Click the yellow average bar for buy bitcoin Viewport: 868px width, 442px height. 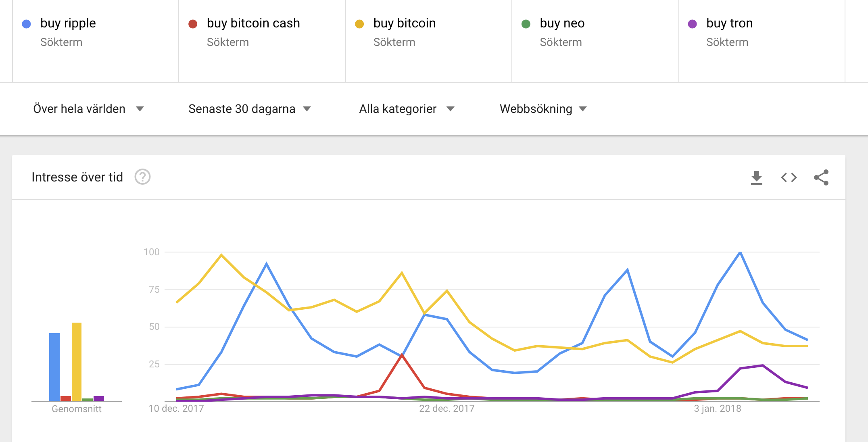coord(77,362)
